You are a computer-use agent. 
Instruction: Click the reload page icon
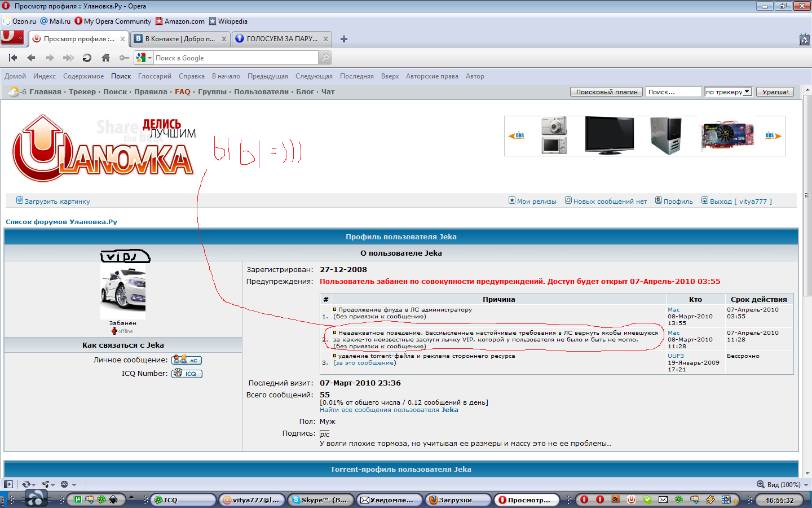click(86, 57)
